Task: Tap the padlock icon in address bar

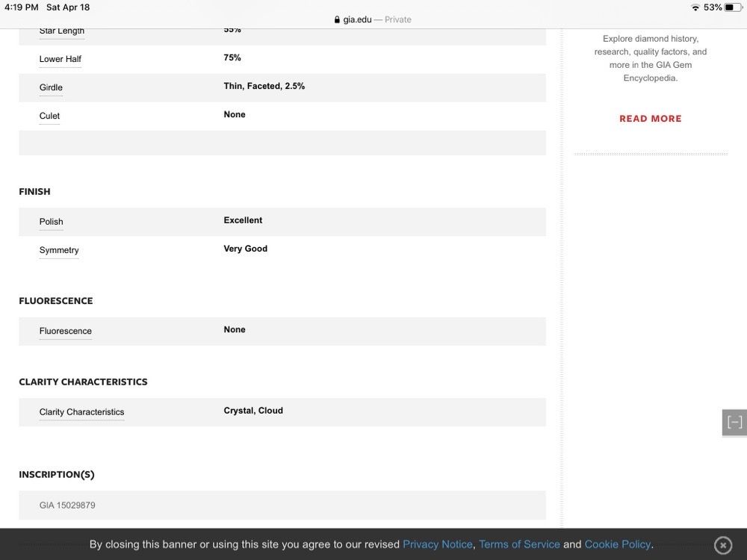Action: point(338,19)
